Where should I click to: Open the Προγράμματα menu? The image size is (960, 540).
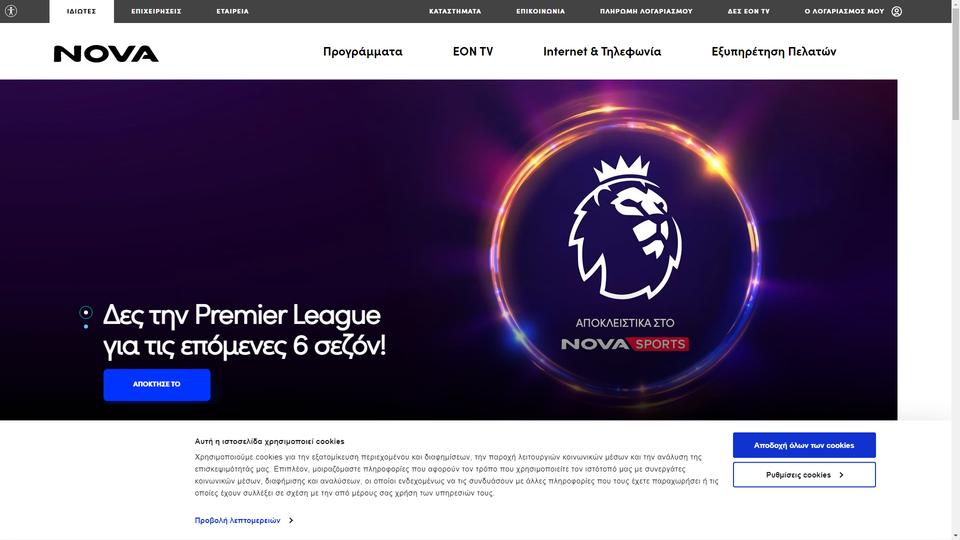point(362,51)
